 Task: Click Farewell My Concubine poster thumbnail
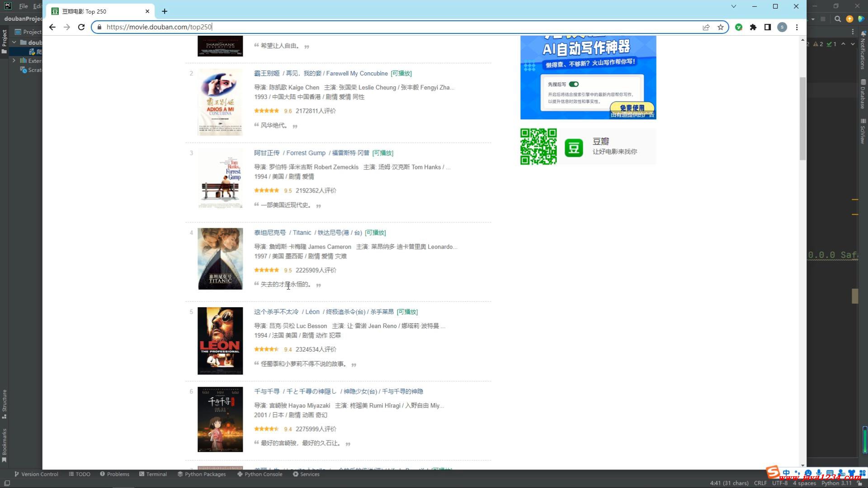pos(220,102)
